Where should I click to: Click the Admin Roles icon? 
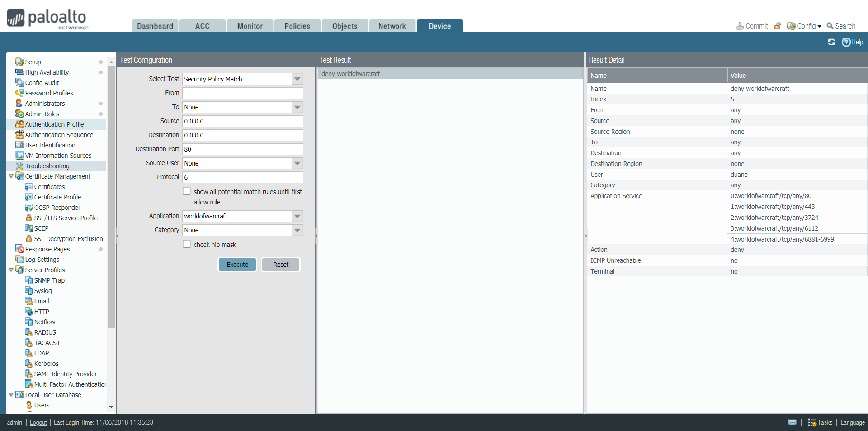pyautogui.click(x=19, y=114)
